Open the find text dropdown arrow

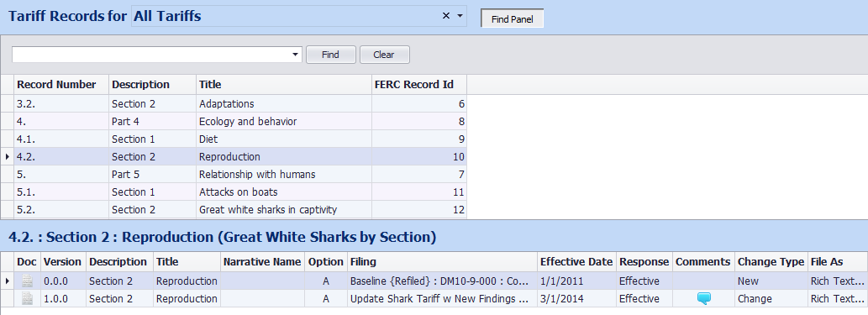295,55
